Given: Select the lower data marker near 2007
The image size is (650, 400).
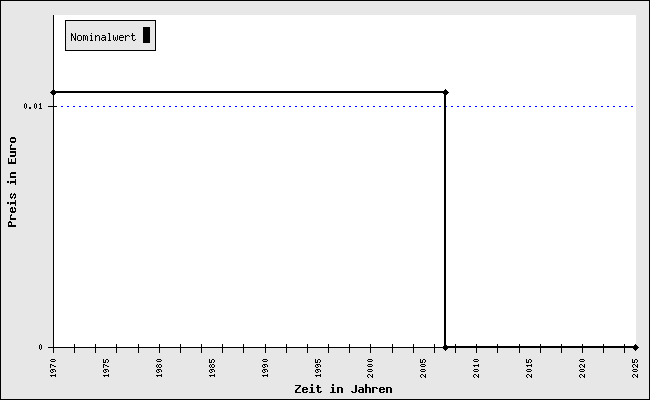Looking at the screenshot, I should tap(446, 347).
